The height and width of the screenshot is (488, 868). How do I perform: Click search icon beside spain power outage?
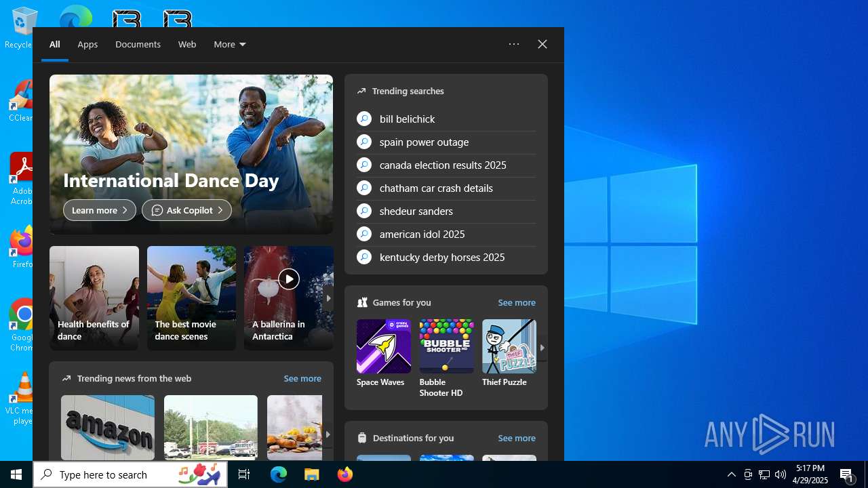[364, 142]
